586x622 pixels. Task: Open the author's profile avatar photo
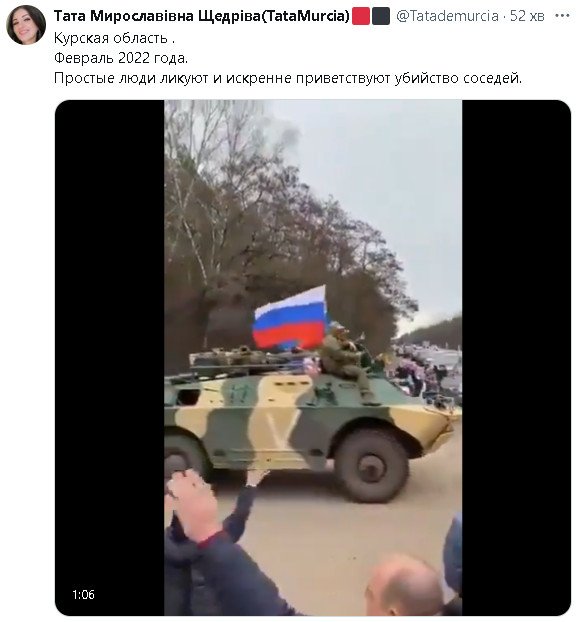26,25
